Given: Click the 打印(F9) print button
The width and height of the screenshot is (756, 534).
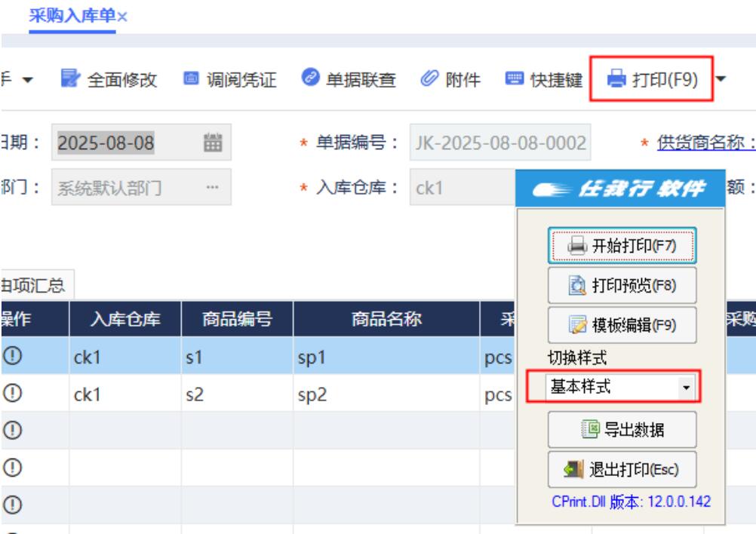Looking at the screenshot, I should coord(652,80).
